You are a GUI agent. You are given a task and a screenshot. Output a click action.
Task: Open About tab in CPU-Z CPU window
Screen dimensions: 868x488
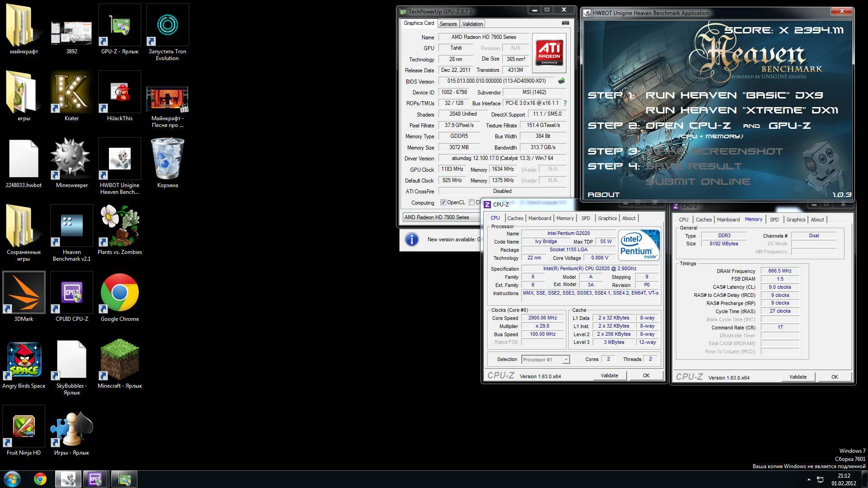629,218
